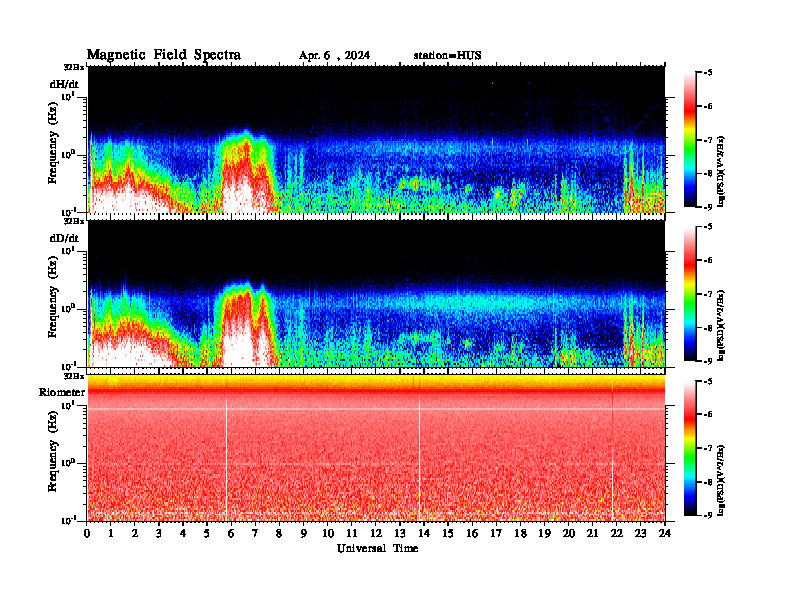Click the "Universal Time" axis title
The image size is (792, 612).
(x=377, y=548)
